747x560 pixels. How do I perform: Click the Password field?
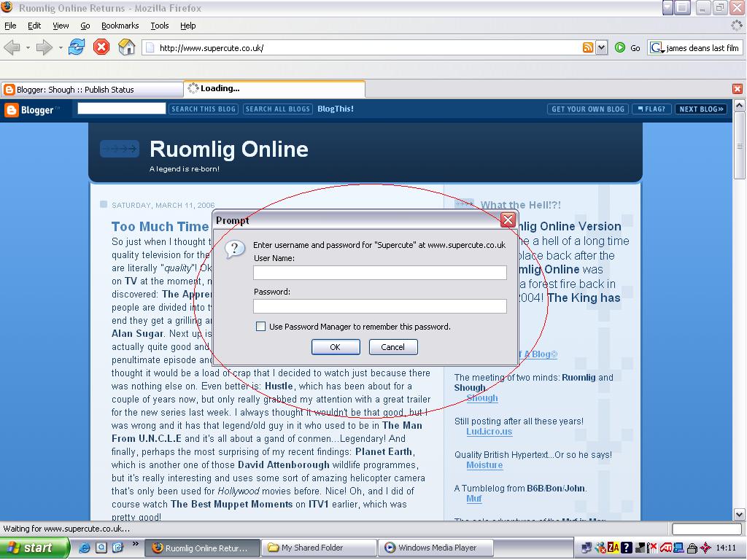(379, 306)
